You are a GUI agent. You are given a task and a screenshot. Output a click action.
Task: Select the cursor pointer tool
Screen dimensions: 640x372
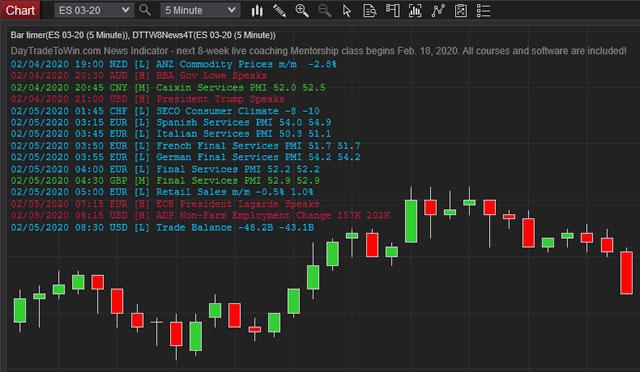pos(347,11)
